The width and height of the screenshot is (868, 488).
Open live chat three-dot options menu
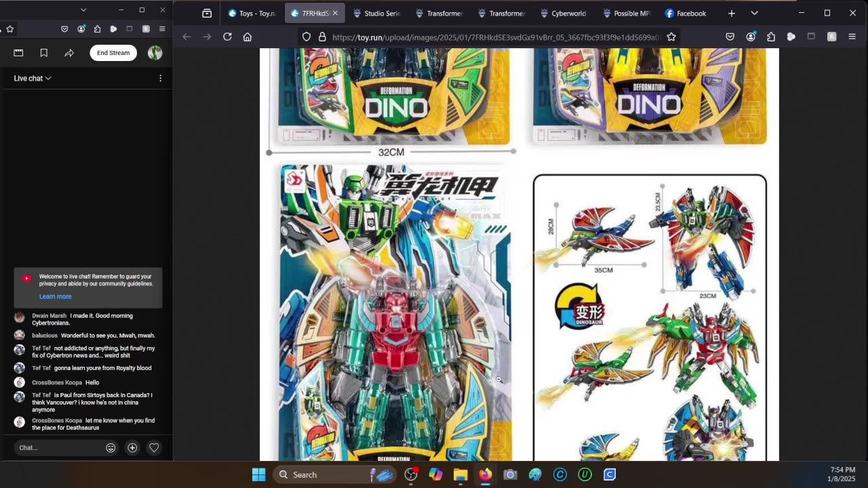[160, 78]
